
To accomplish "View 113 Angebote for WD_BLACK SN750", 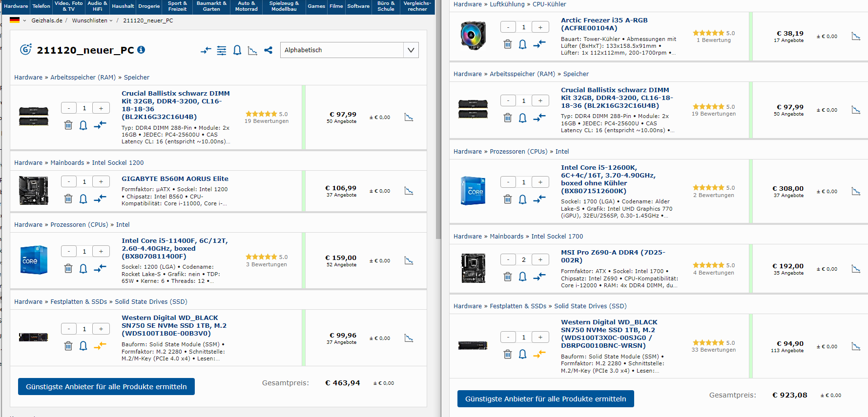I will (x=787, y=350).
